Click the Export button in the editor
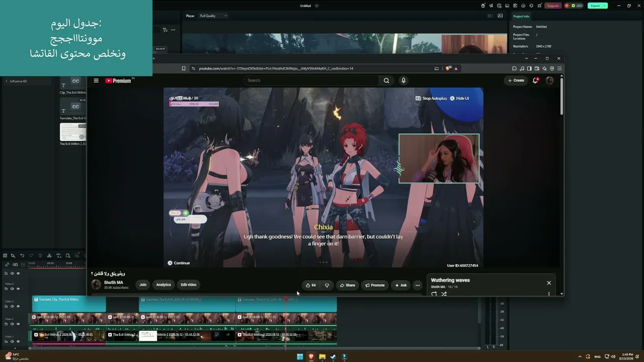Image resolution: width=644 pixels, height=362 pixels. pyautogui.click(x=598, y=6)
